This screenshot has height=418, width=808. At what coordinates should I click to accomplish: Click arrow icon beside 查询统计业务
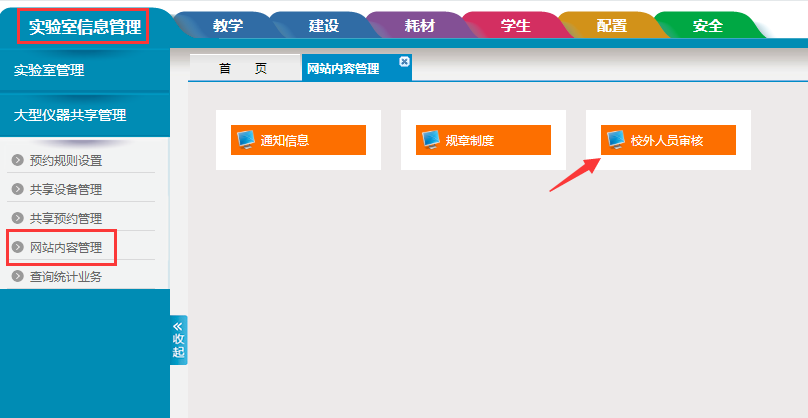17,276
